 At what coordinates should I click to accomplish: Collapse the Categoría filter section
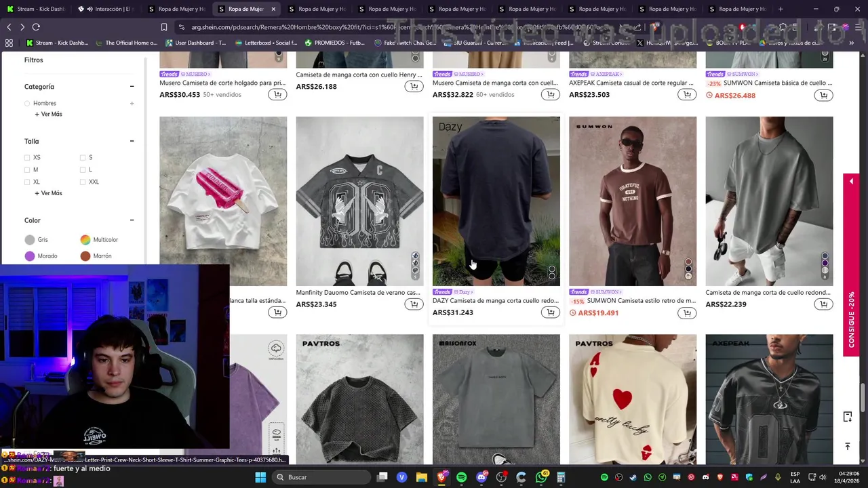pyautogui.click(x=132, y=87)
